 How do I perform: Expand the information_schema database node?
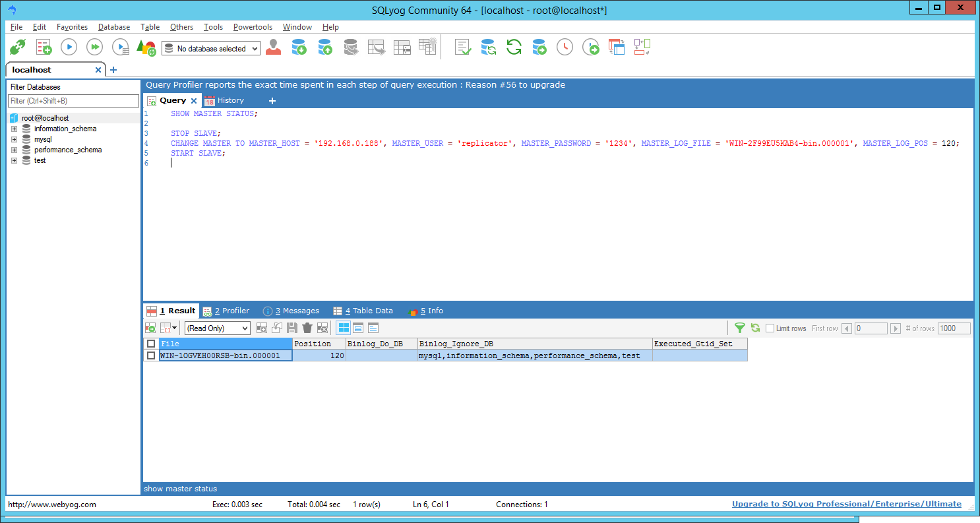(14, 129)
